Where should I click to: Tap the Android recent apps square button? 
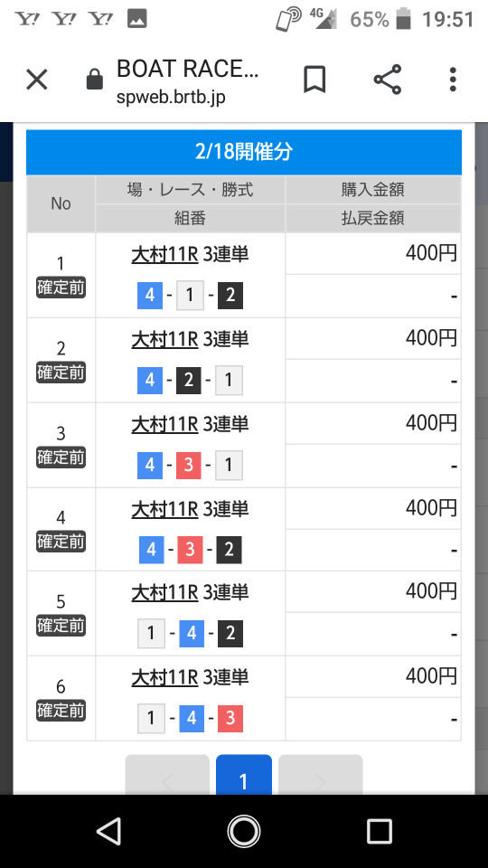tap(380, 831)
